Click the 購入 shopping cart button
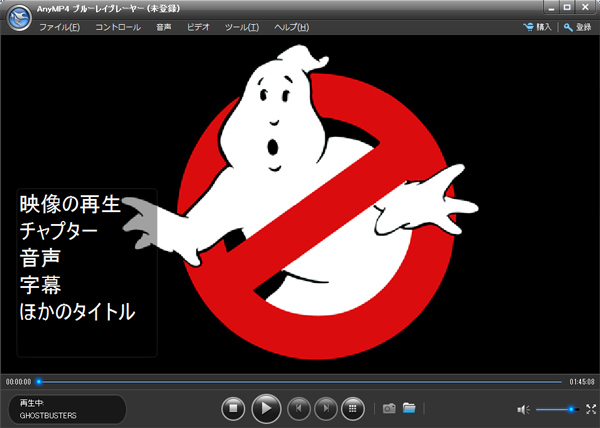The width and height of the screenshot is (600, 428). 537,27
